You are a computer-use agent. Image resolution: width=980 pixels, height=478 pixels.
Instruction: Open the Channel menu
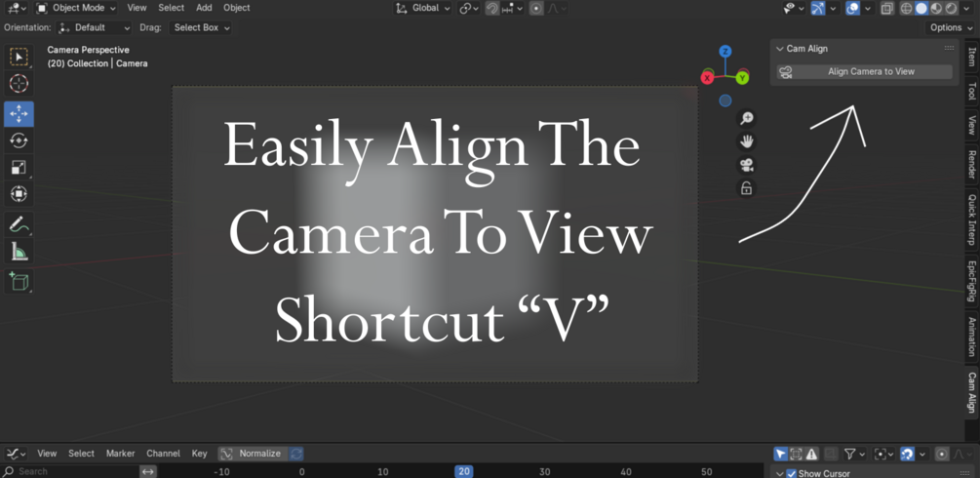pyautogui.click(x=163, y=454)
